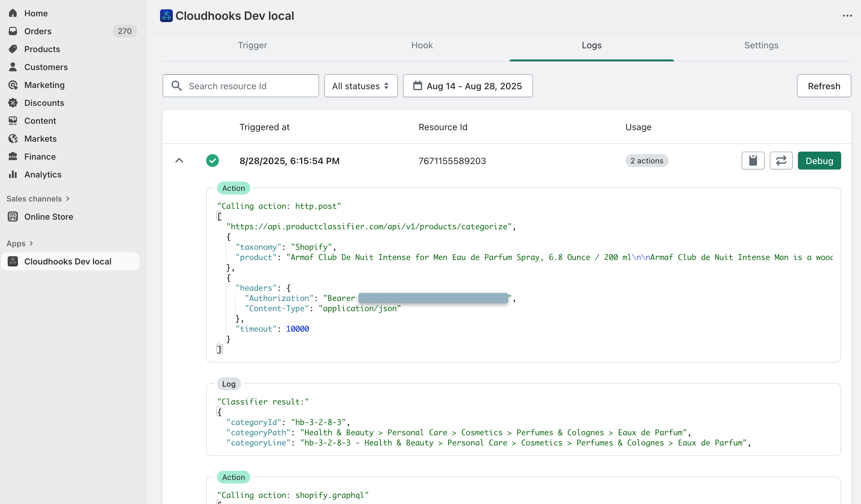
Task: Click the clipboard copy icon button
Action: 753,161
